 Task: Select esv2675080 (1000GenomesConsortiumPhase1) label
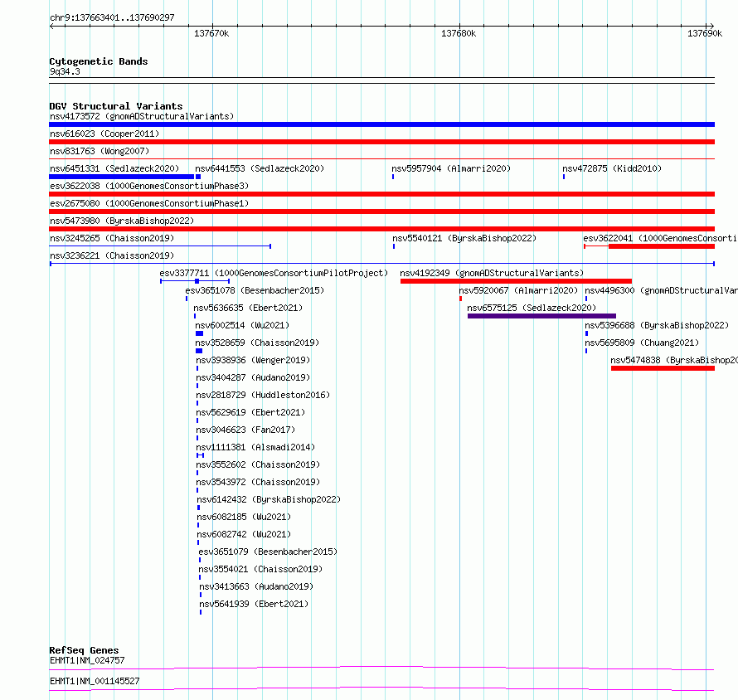point(149,203)
